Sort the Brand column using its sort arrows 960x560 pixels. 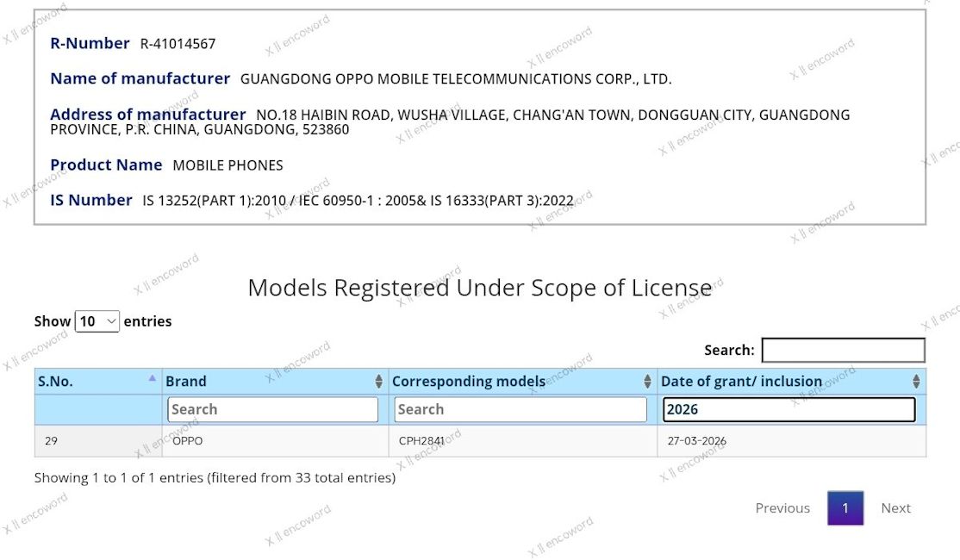point(377,381)
